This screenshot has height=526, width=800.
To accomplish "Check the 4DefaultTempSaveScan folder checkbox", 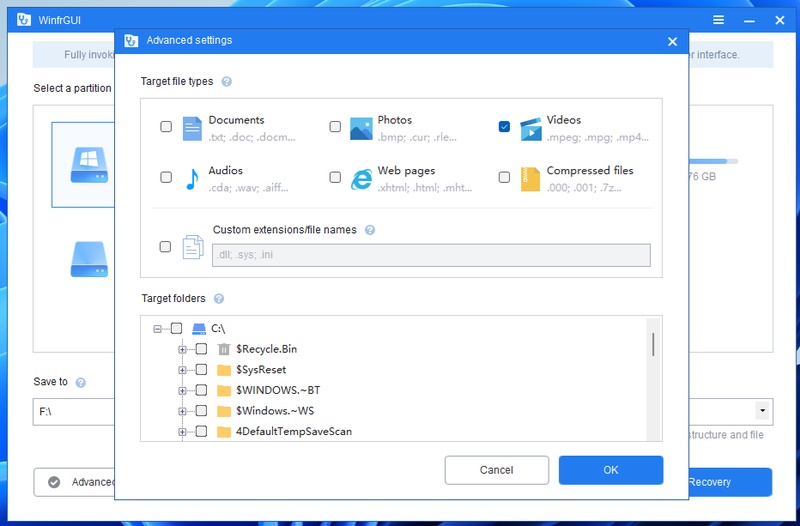I will pyautogui.click(x=202, y=432).
